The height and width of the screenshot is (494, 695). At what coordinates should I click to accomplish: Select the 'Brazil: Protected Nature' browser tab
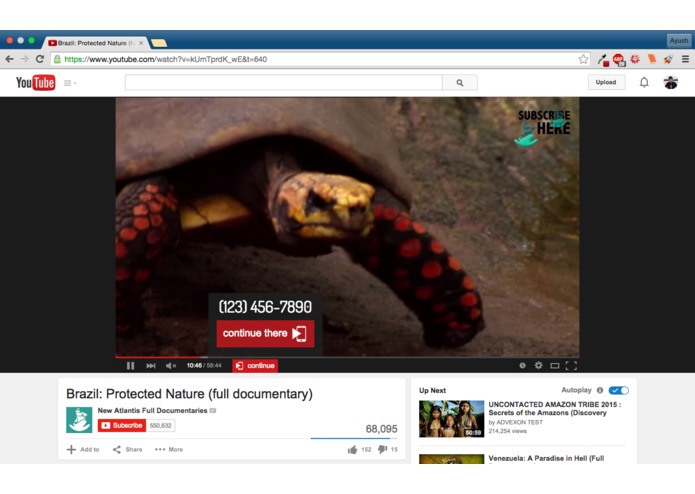(95, 43)
